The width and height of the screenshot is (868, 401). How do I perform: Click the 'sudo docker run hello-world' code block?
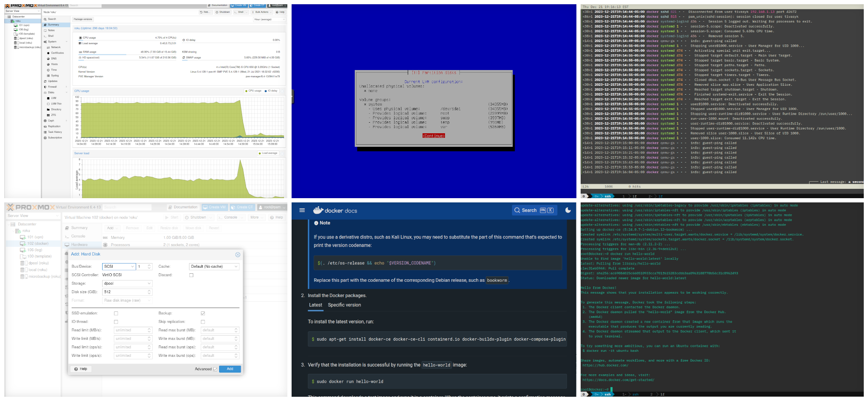pos(437,381)
